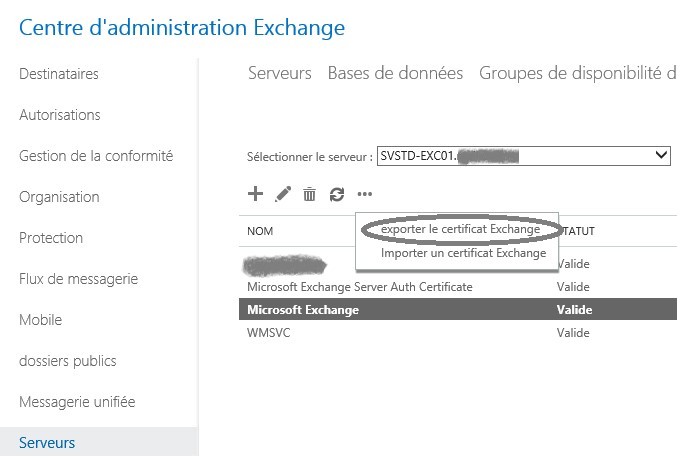
Task: Open Messagerie unifiée section
Action: tap(77, 402)
